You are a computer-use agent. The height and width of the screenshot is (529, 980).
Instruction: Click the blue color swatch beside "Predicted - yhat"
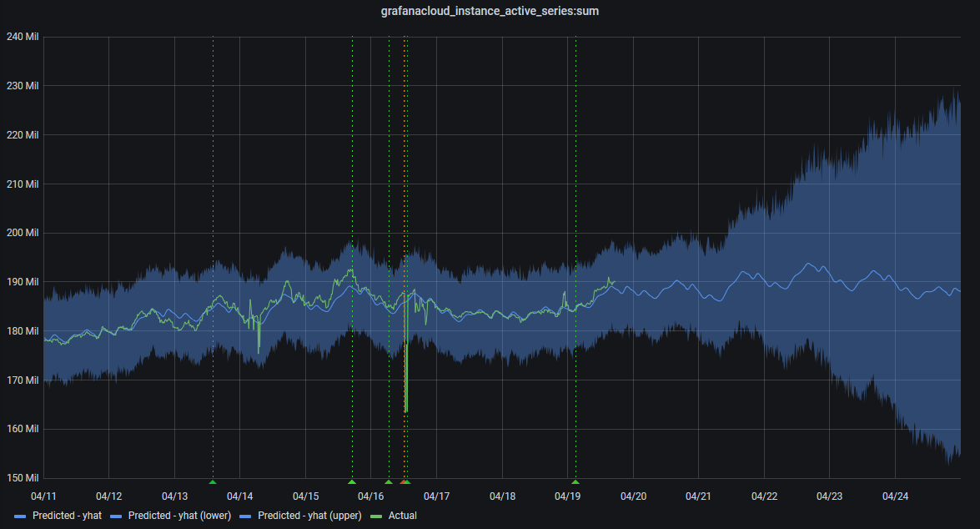[18, 516]
